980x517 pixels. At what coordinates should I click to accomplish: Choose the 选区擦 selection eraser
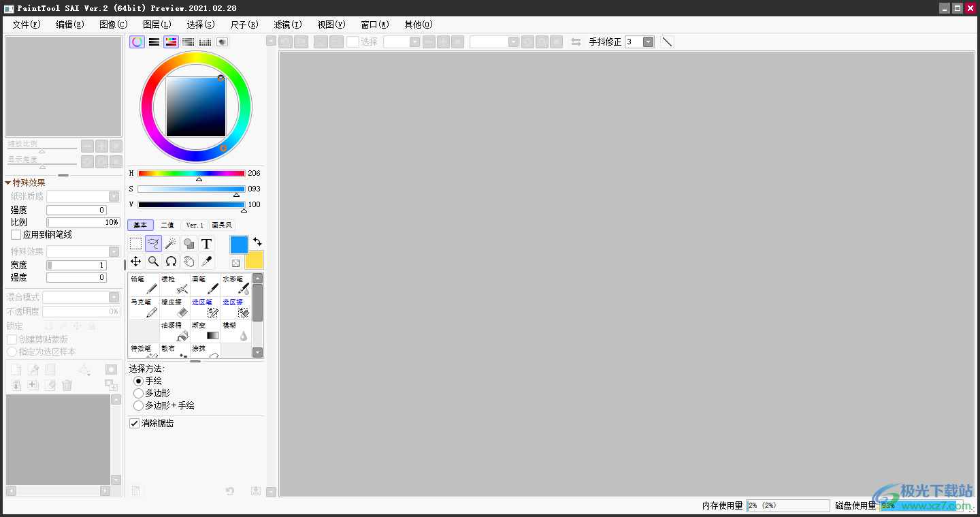pos(235,308)
